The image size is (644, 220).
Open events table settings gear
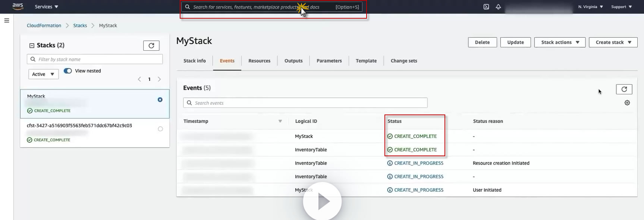click(x=627, y=103)
